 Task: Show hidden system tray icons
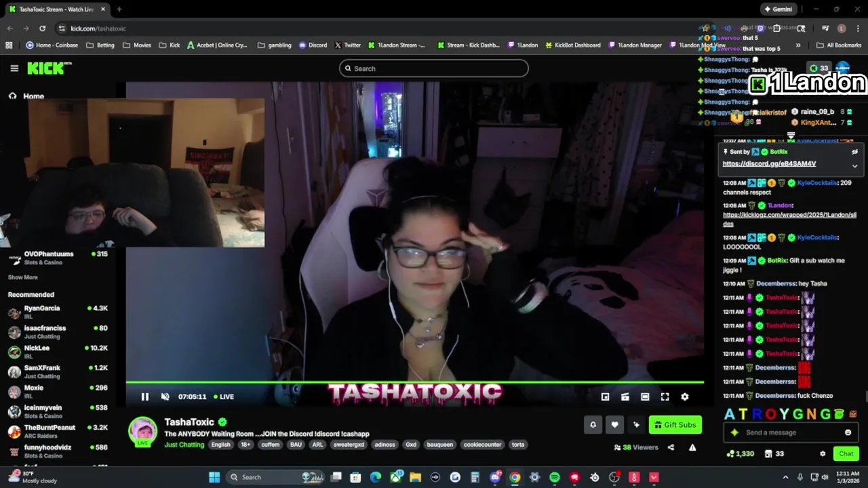785,477
